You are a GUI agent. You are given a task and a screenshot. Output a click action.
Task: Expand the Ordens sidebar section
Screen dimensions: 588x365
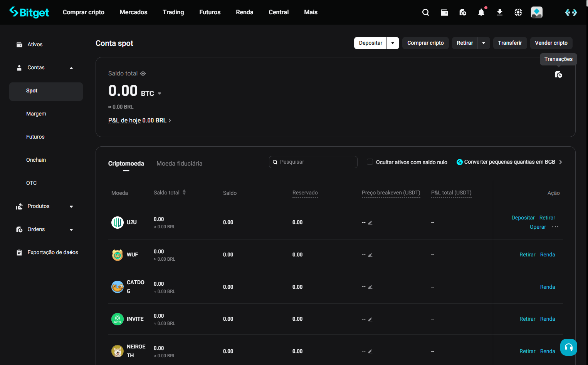71,230
